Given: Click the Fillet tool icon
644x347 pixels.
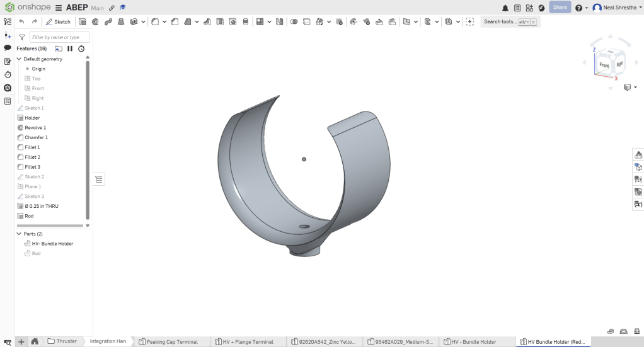Looking at the screenshot, I should [155, 21].
